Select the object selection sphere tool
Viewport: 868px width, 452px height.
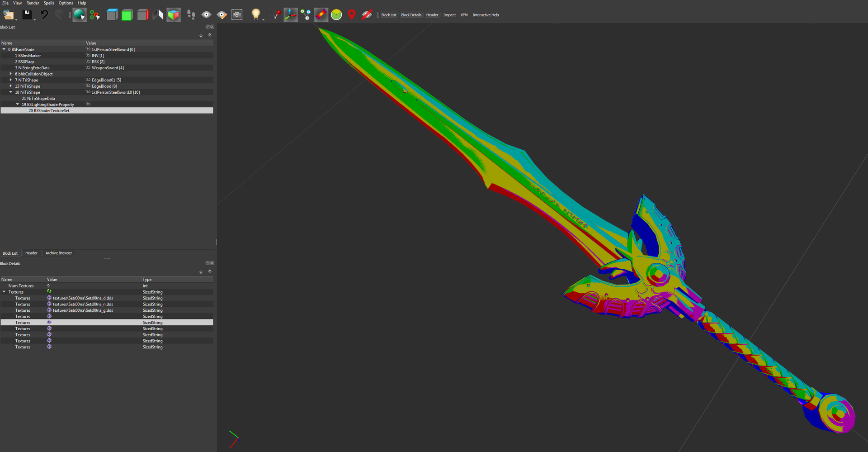click(80, 15)
